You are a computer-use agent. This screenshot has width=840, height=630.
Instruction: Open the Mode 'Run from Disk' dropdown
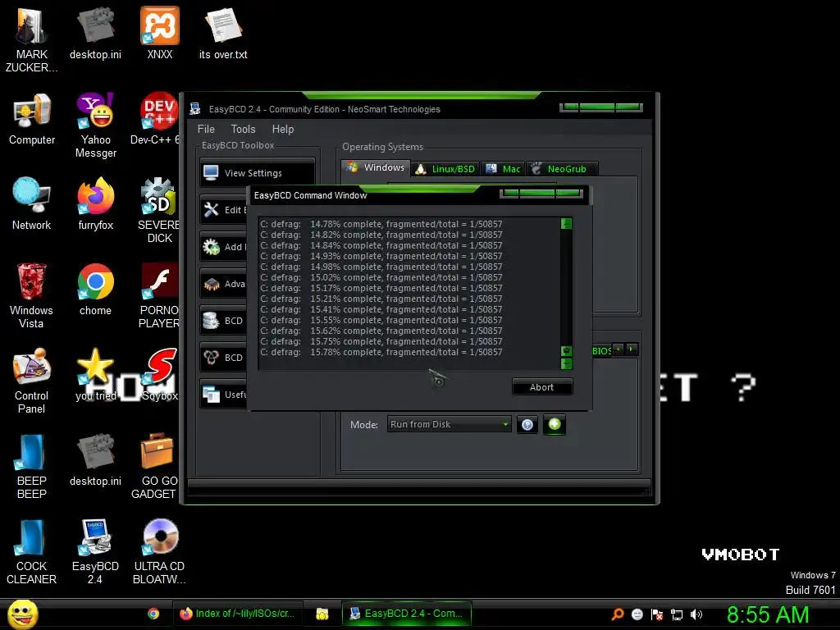449,424
